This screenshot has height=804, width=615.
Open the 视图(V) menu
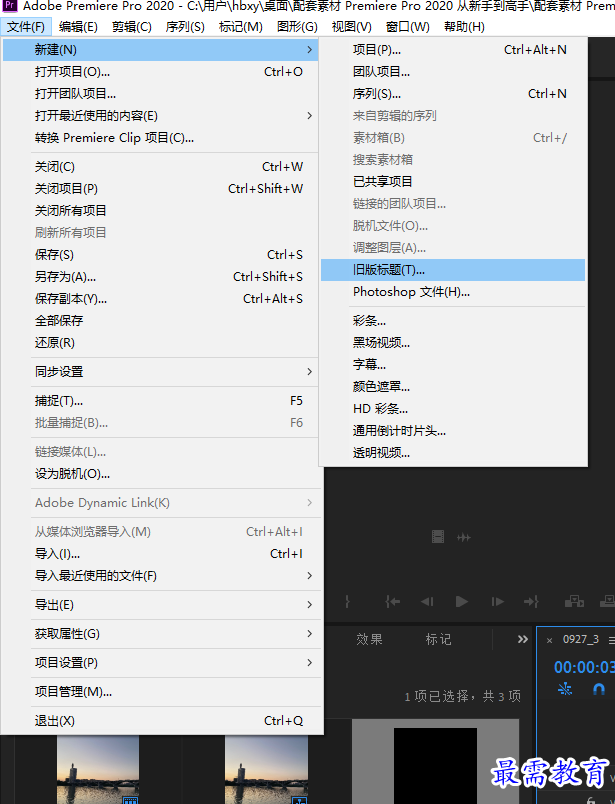click(351, 26)
